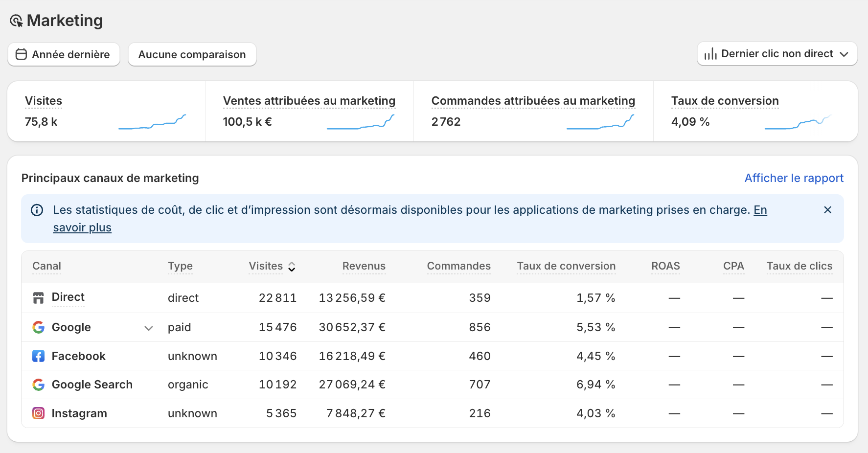Click the Facebook logo icon

click(x=38, y=356)
